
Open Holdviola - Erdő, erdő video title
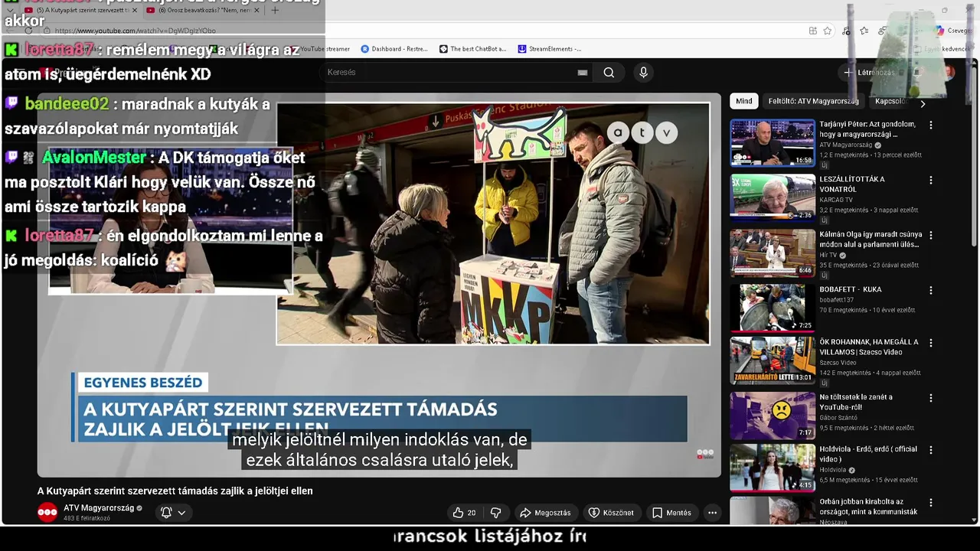868,454
